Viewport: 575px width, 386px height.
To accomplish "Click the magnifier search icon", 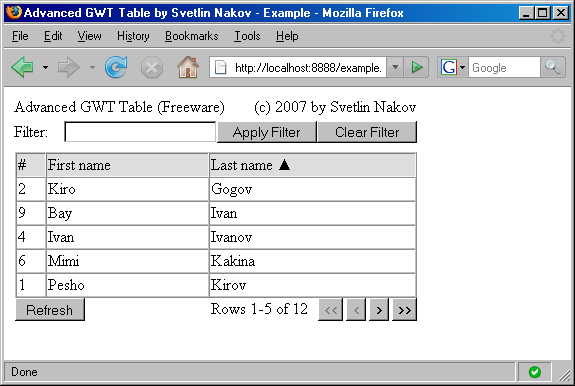I will [x=552, y=67].
